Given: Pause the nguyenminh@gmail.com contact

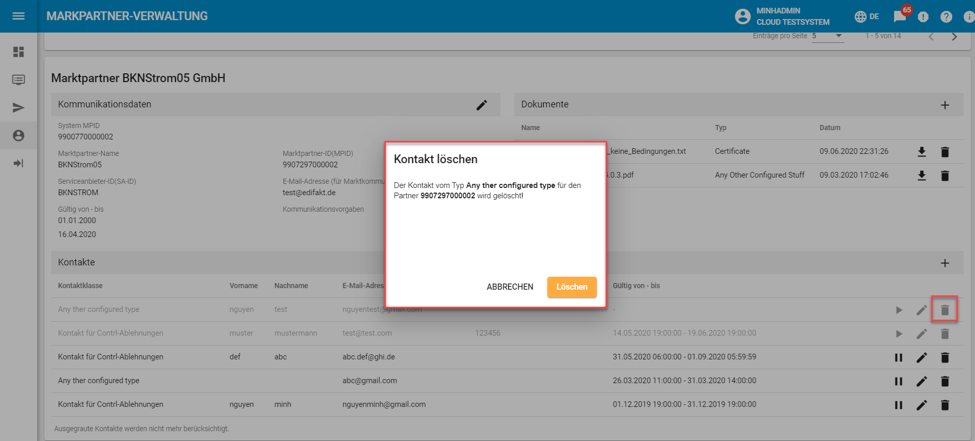Looking at the screenshot, I should point(899,405).
